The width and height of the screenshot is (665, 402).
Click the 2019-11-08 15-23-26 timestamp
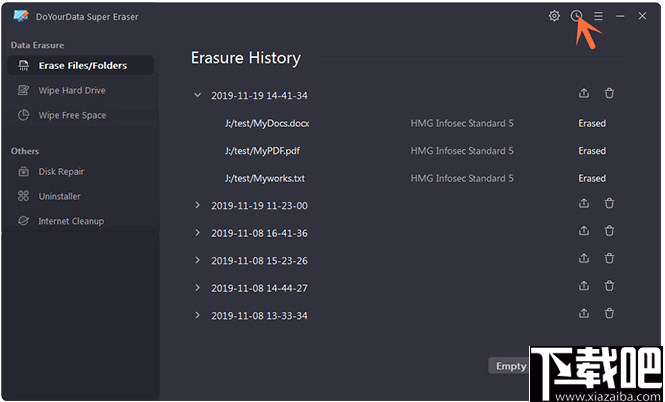click(260, 261)
